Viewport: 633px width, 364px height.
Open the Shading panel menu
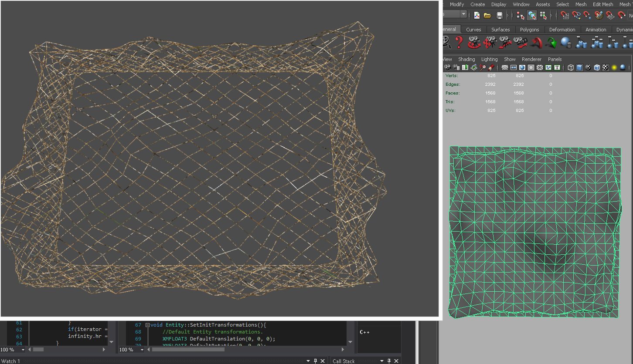(x=466, y=59)
